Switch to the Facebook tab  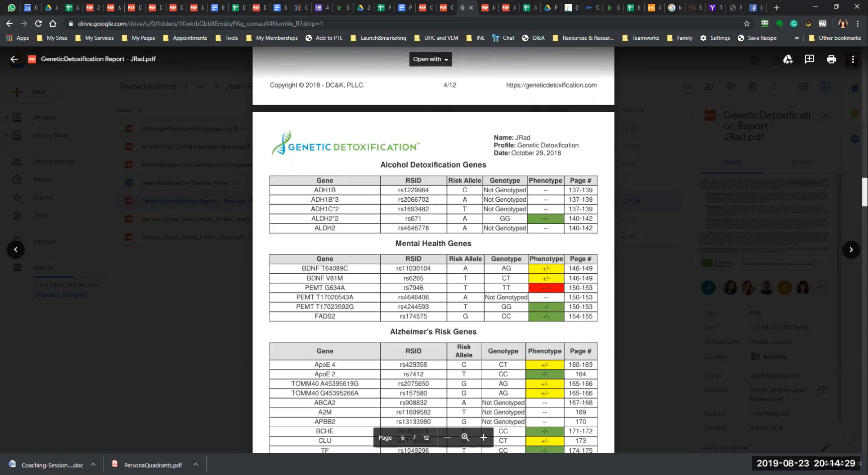click(x=756, y=8)
